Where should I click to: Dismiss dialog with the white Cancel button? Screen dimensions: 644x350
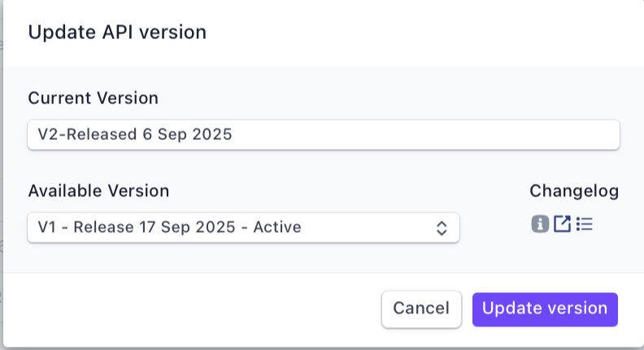point(421,309)
